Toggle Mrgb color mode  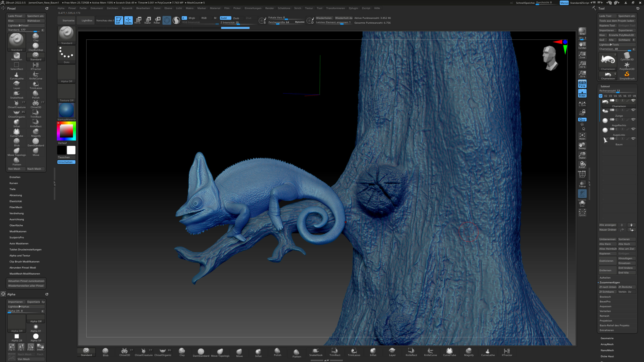tap(192, 18)
